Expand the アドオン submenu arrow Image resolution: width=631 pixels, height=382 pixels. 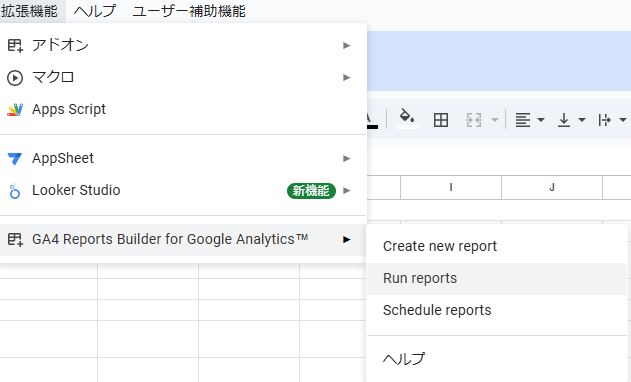click(x=346, y=45)
